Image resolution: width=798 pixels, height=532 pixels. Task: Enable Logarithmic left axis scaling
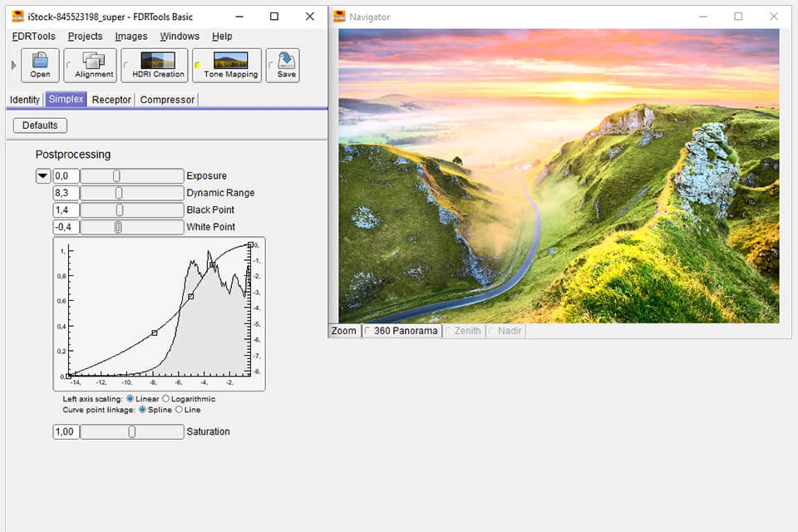point(166,399)
